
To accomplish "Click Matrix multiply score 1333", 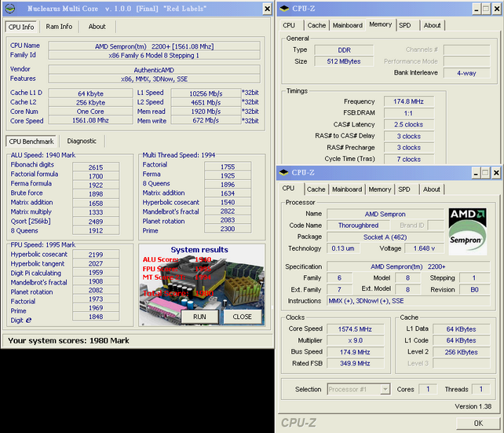I will [x=96, y=212].
